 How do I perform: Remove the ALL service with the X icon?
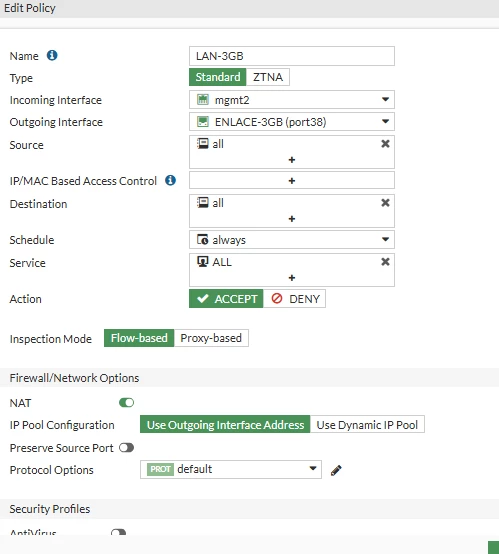coord(385,262)
